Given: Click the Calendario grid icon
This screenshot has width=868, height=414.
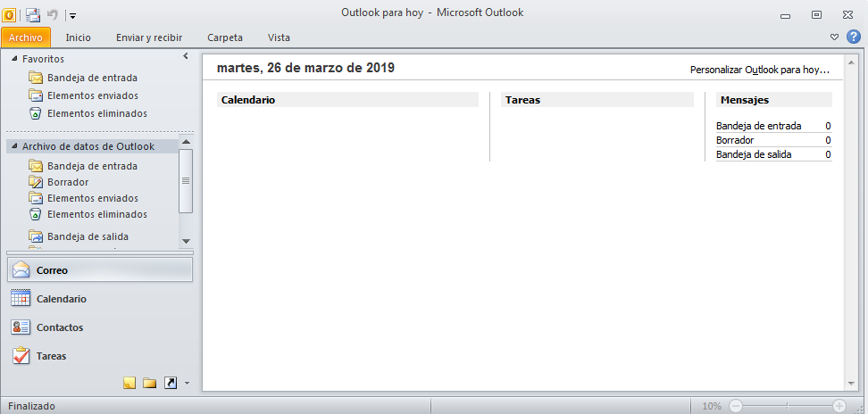Looking at the screenshot, I should coord(21,299).
